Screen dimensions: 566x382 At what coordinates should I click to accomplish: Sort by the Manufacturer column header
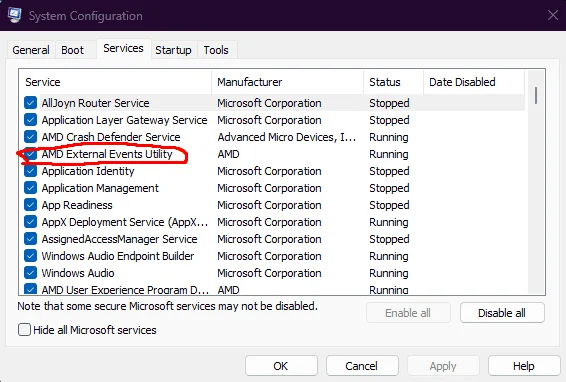coord(287,82)
